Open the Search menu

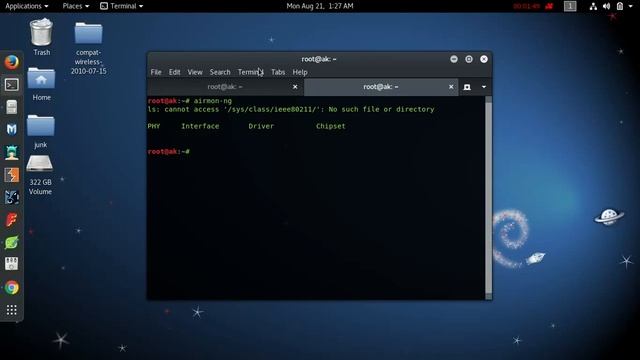(220, 72)
